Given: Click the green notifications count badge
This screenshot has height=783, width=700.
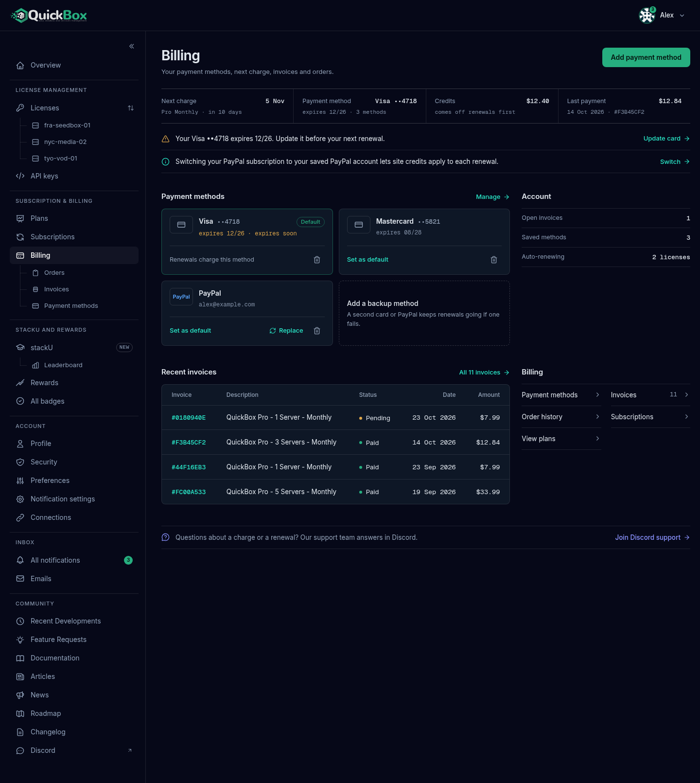Looking at the screenshot, I should (128, 560).
